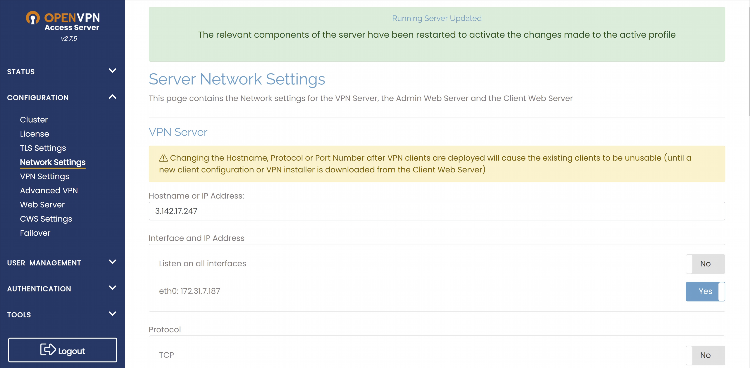Image resolution: width=750 pixels, height=368 pixels.
Task: Open the CWS Settings page
Action: coord(46,219)
